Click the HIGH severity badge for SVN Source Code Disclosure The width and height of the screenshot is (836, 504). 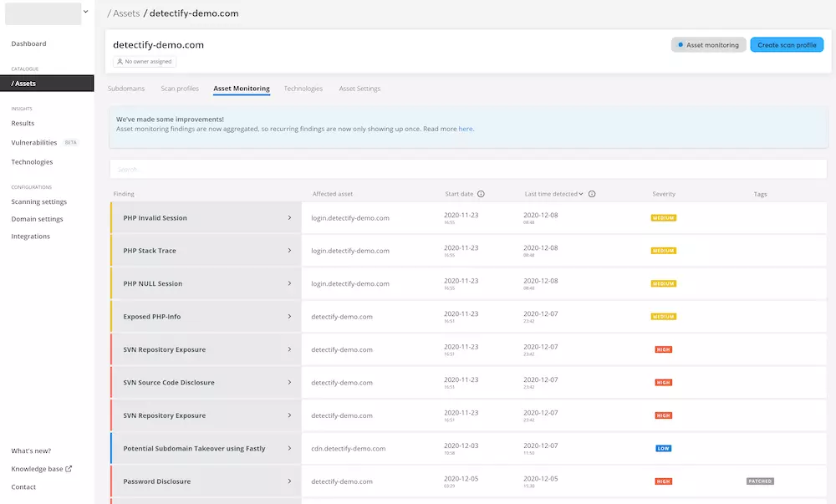click(x=664, y=383)
